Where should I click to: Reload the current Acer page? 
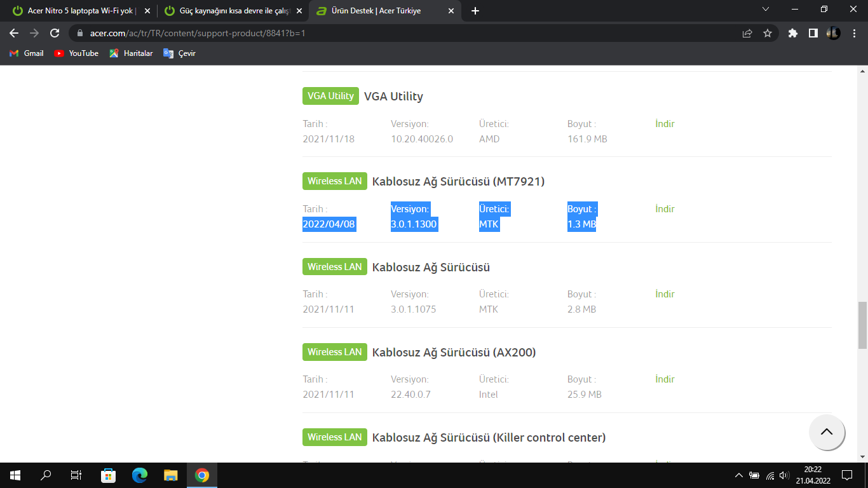click(x=55, y=33)
